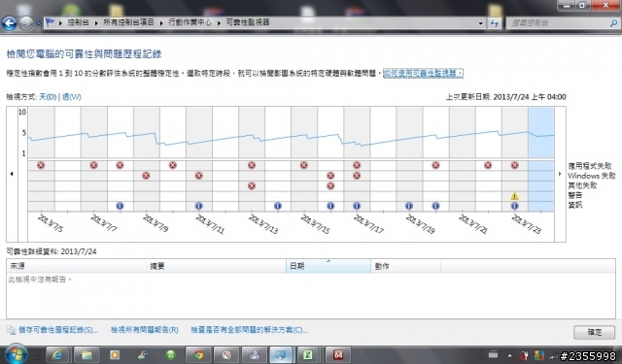Screen dimensions: 622x364
Task: Click the information icon on 2013/7/8
Action: click(120, 206)
